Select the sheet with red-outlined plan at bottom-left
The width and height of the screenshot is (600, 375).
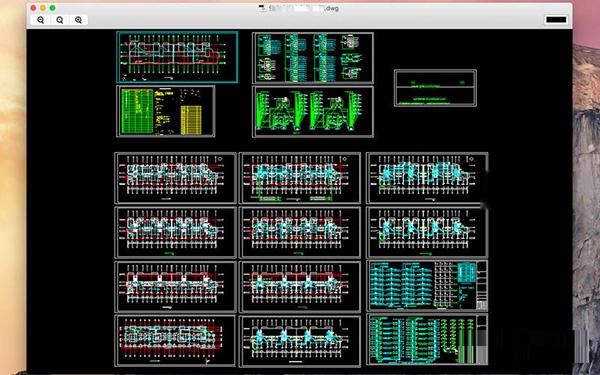(x=175, y=340)
